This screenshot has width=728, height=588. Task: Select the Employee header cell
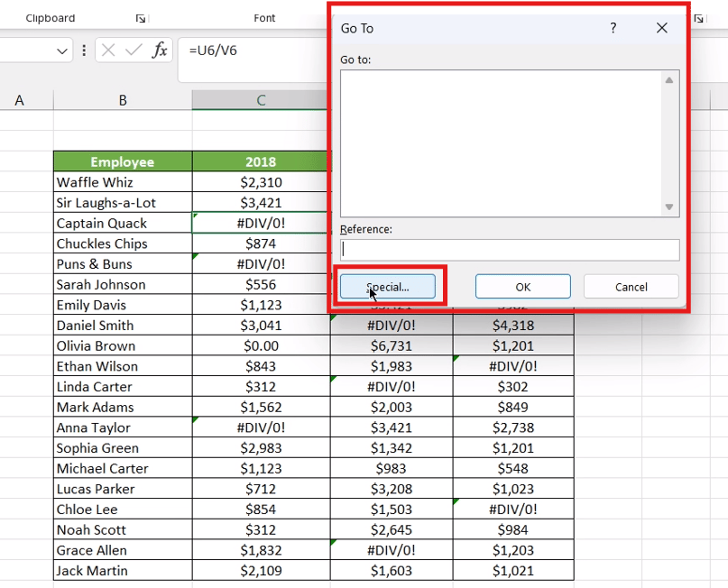[x=123, y=161]
